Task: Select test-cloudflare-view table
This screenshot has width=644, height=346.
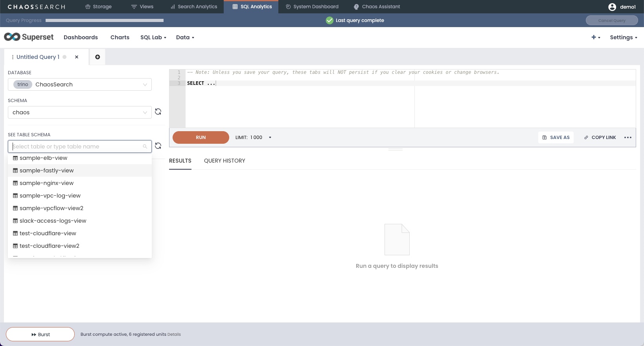Action: (80, 233)
